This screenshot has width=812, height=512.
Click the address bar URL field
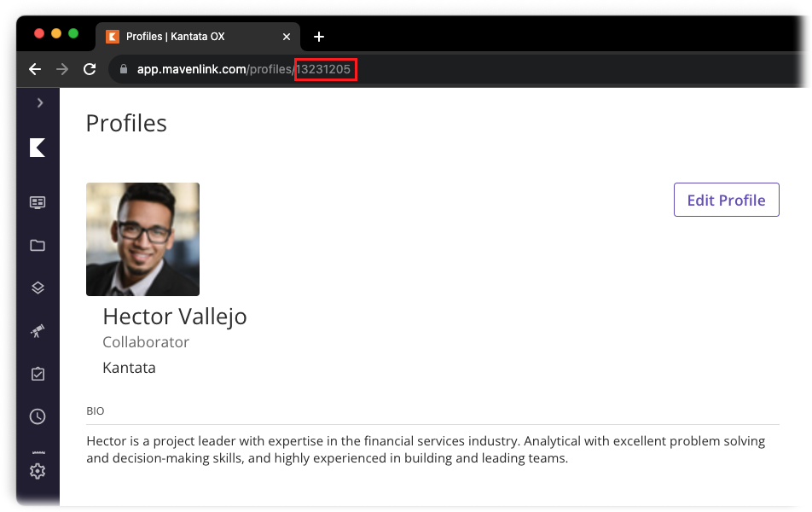tap(455, 69)
